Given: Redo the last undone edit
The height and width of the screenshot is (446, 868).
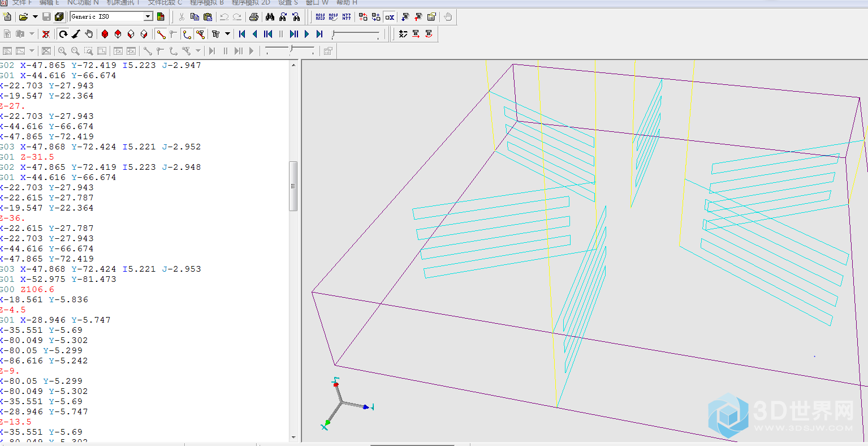Looking at the screenshot, I should pyautogui.click(x=237, y=17).
